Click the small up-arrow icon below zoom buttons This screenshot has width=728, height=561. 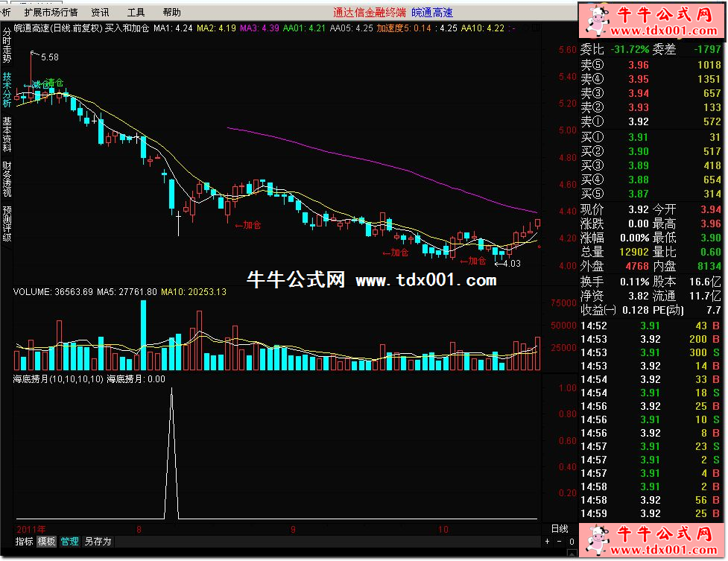point(572,553)
